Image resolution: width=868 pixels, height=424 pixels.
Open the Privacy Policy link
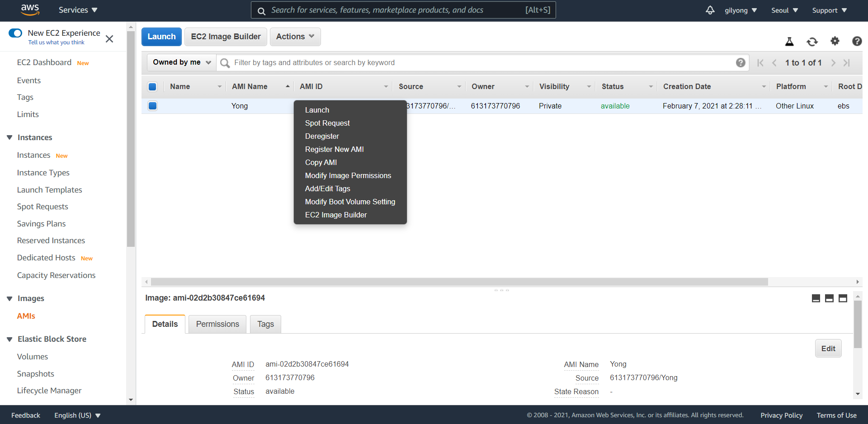pyautogui.click(x=781, y=415)
